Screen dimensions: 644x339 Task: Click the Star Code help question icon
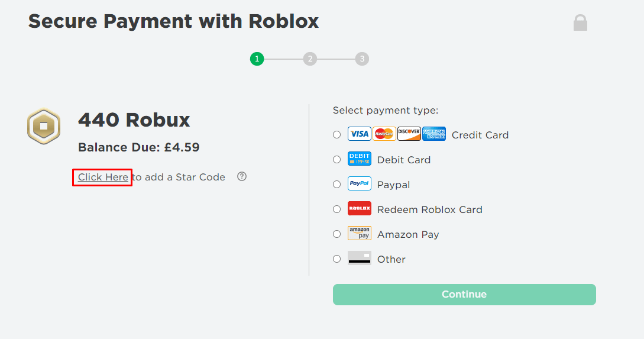click(x=241, y=176)
